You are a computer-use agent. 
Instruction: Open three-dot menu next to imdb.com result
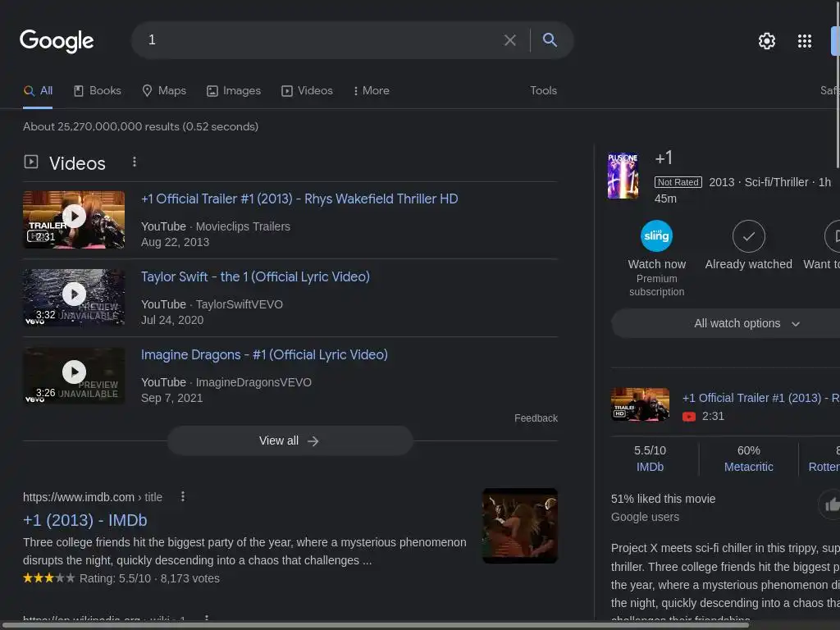[183, 496]
